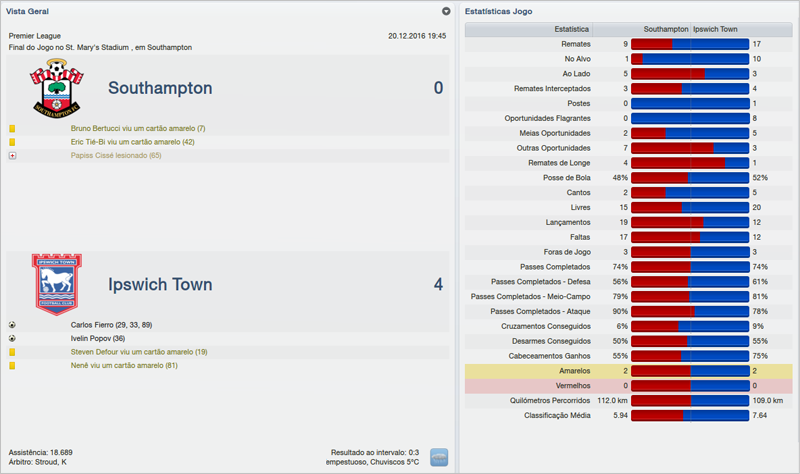Click the goal ball icon for Carlos Fierro
800x474 pixels.
12,325
